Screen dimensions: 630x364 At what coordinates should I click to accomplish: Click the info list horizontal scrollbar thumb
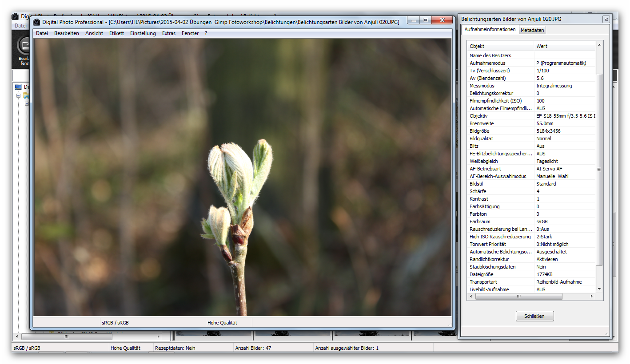518,296
